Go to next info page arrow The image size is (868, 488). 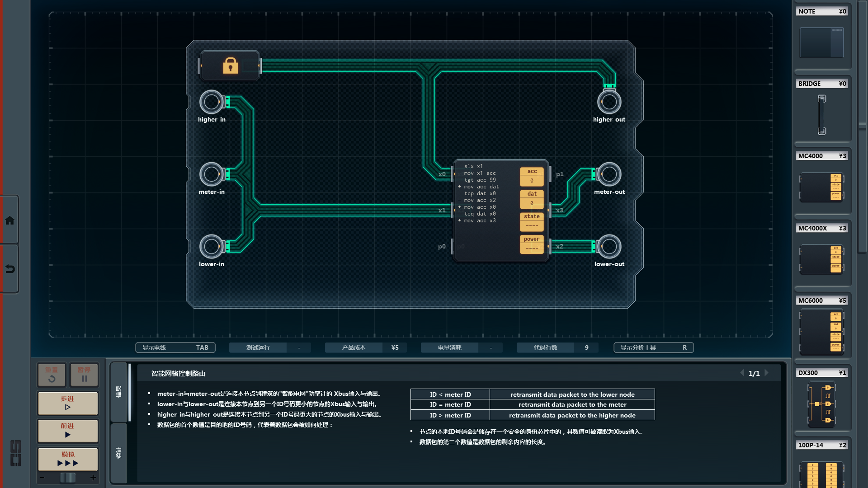pyautogui.click(x=767, y=373)
